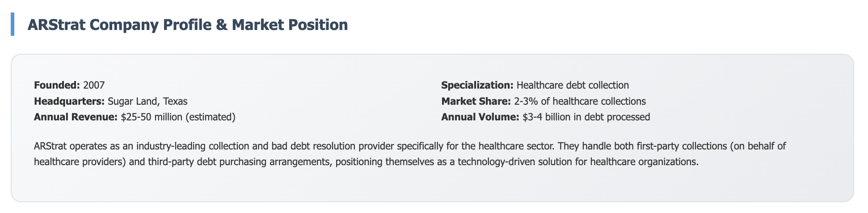Click the Sugar Land, Texas text

point(147,101)
